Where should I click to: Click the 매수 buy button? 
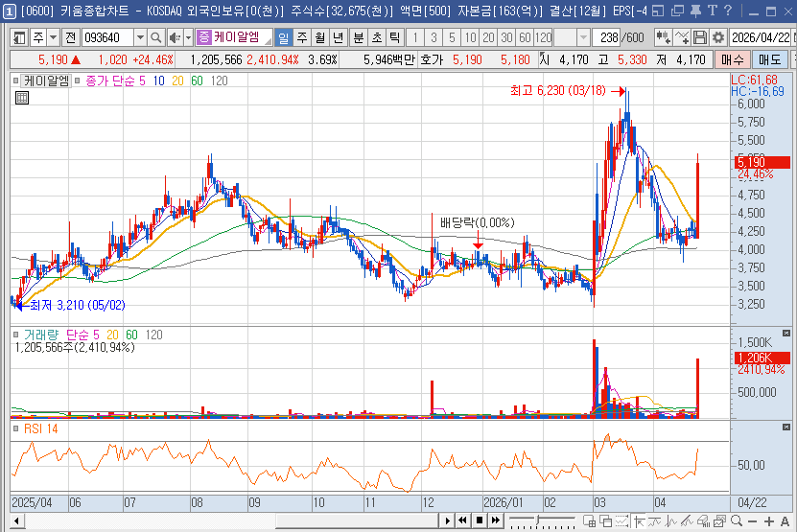732,59
